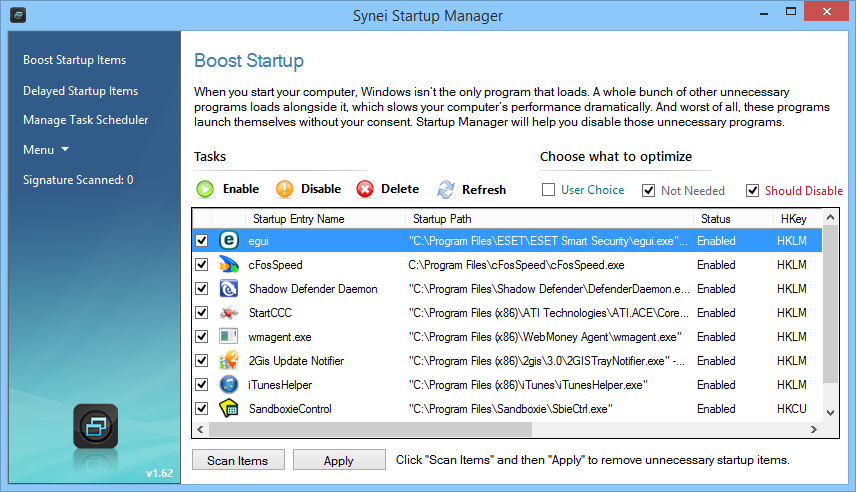Click the v1.62 version label
Screen dimensions: 856x492
159,473
